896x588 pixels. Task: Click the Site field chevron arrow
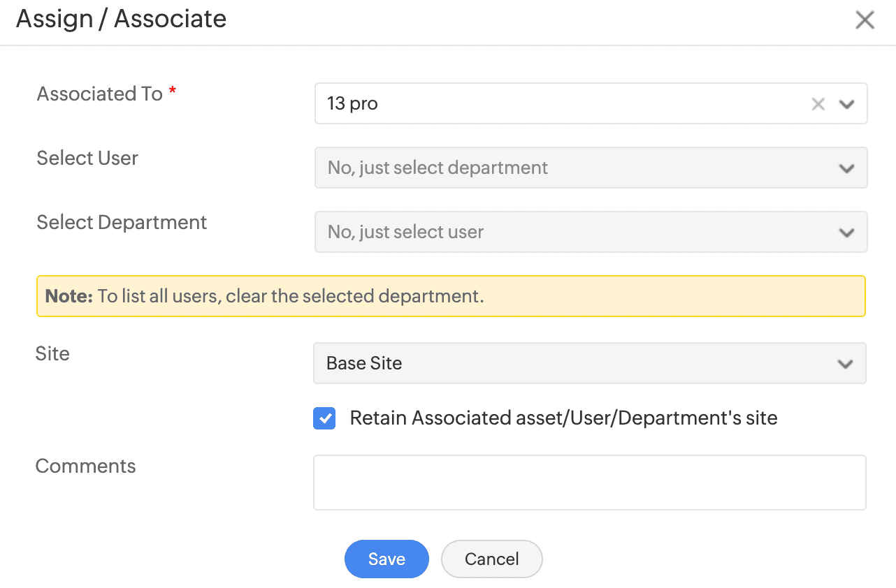[845, 364]
